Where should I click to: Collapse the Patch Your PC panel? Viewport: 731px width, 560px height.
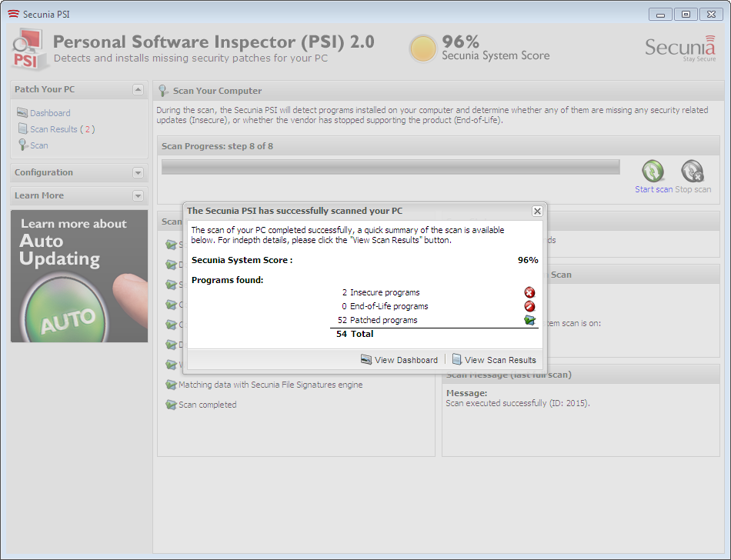click(138, 89)
